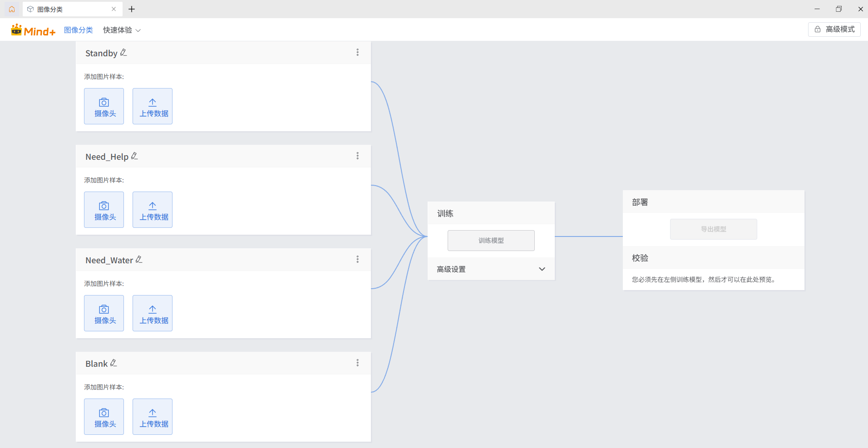The image size is (868, 448).
Task: Open the three-dot menu for Need_Water
Action: click(x=358, y=260)
